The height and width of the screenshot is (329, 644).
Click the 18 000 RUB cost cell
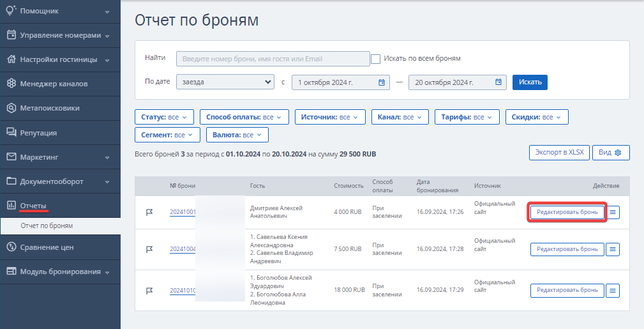349,290
